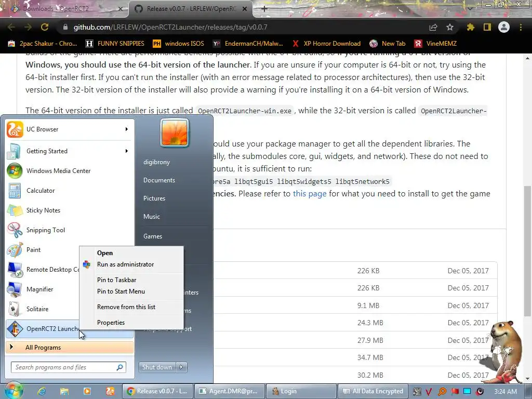Screen dimensions: 532x399
Task: Click OpenRCT2 Launcher in Start menu
Action: tap(43, 329)
